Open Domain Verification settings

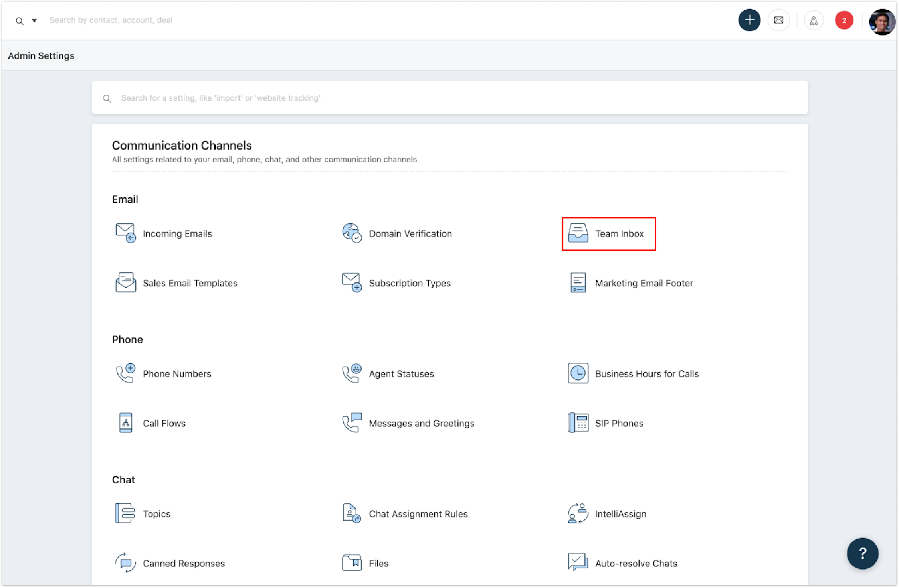tap(410, 234)
